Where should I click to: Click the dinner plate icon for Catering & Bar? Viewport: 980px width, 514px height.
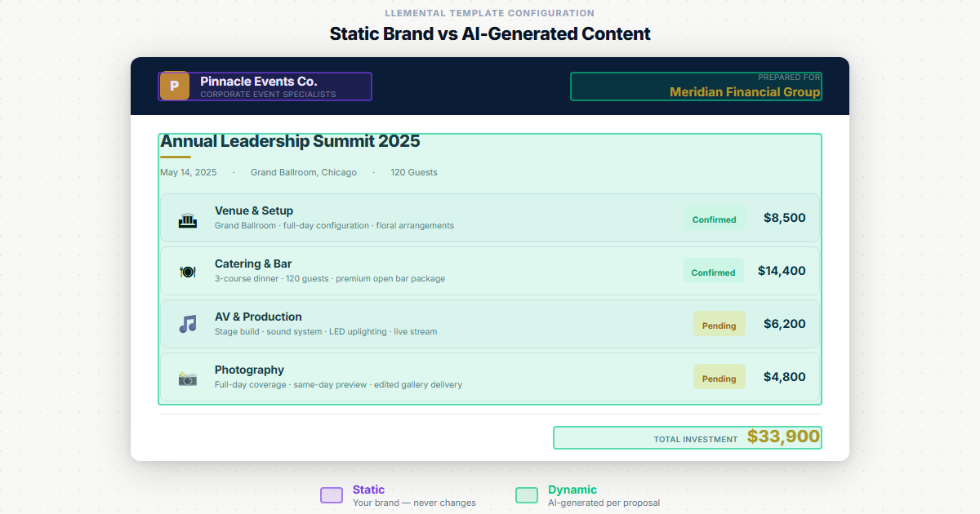point(187,271)
